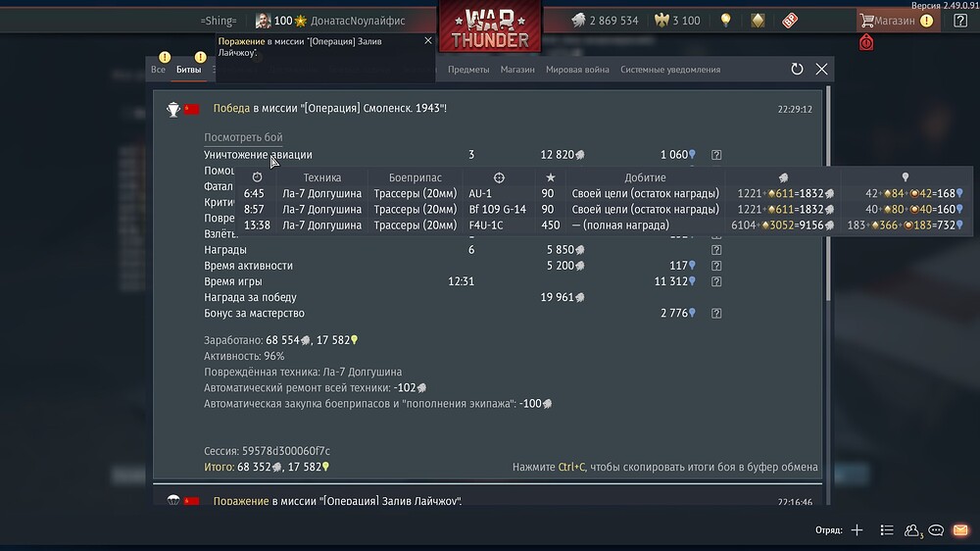Click the refresh icon in the log header

[797, 70]
